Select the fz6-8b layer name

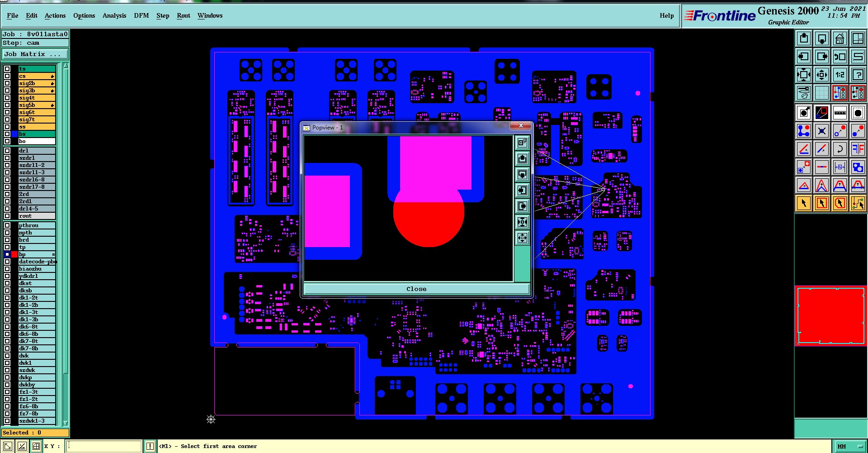point(37,406)
